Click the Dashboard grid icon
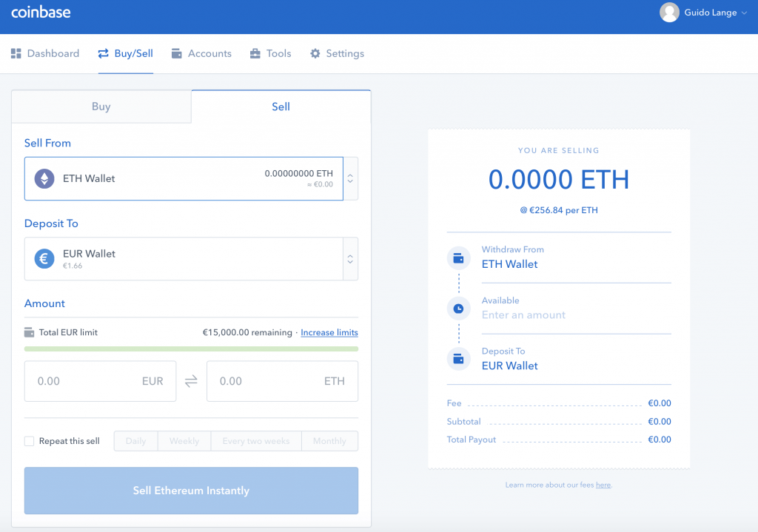The image size is (758, 532). click(16, 53)
